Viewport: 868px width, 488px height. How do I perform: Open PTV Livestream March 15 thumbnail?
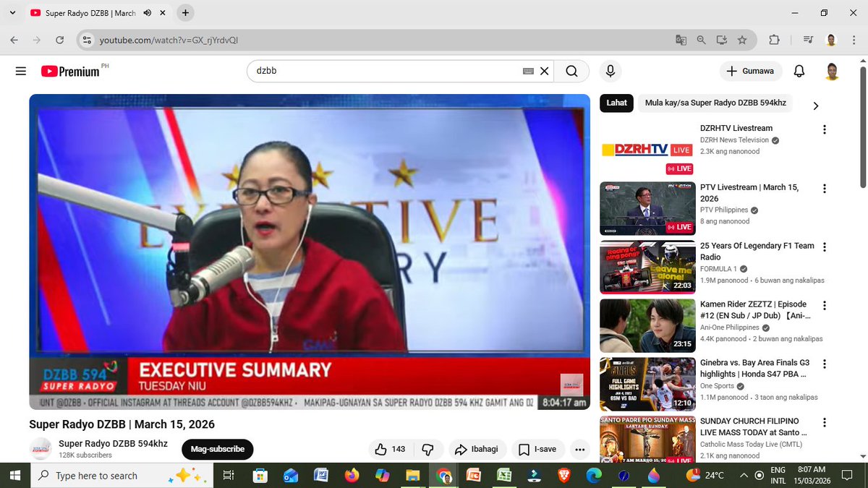pyautogui.click(x=647, y=208)
